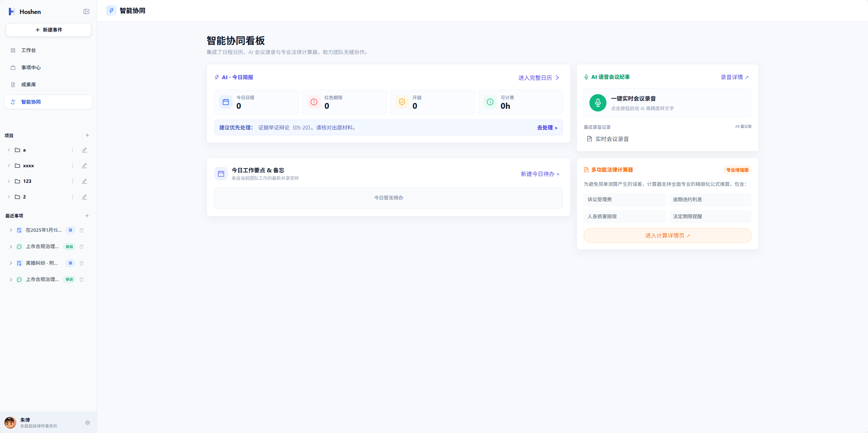The width and height of the screenshot is (868, 433).
Task: Click the 今日暂无待办 placeholder area
Action: (x=388, y=198)
